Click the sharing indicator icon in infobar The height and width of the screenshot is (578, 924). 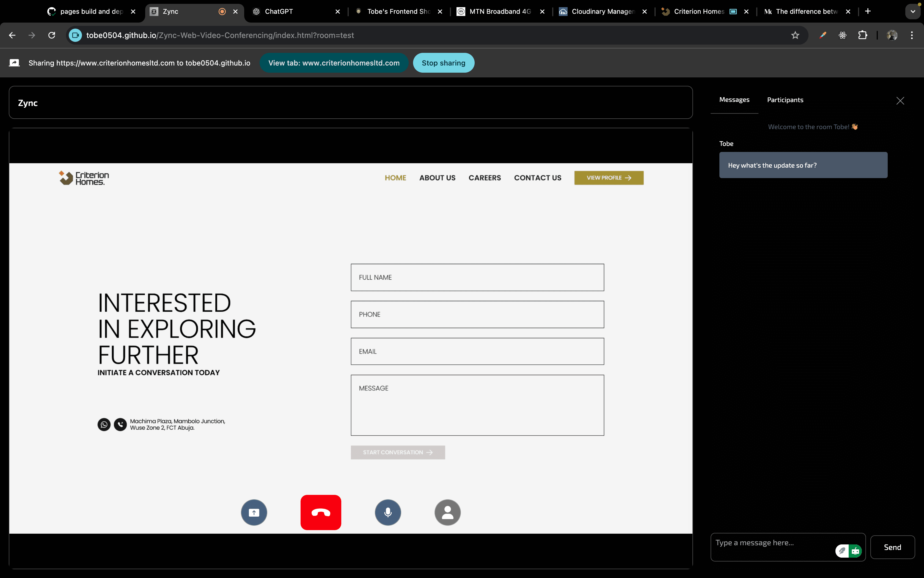(14, 63)
